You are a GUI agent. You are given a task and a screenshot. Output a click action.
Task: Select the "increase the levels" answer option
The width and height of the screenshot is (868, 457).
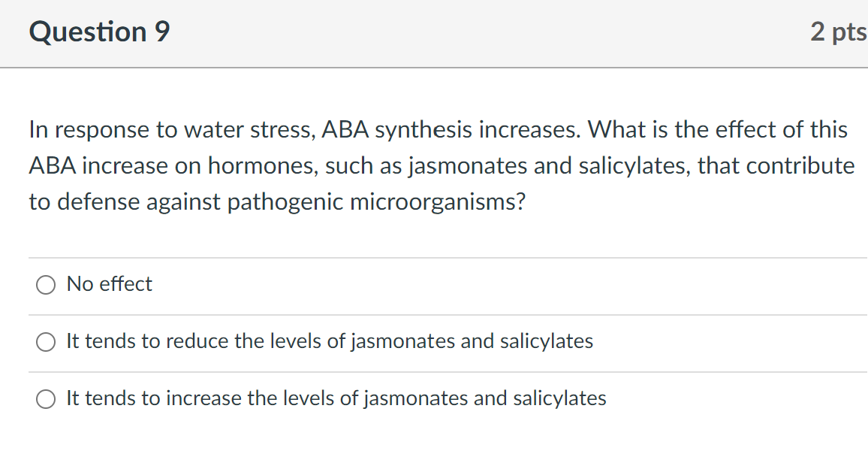[46, 399]
